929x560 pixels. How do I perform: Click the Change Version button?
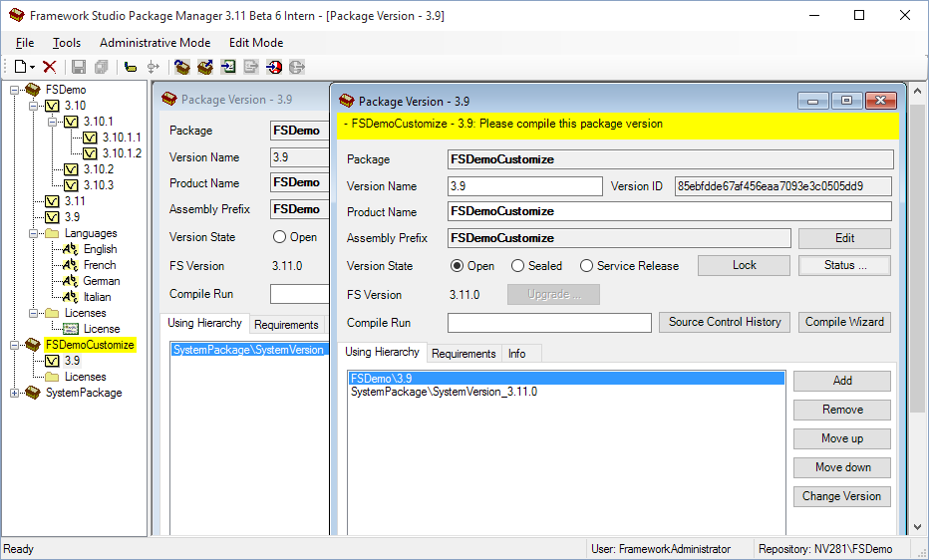[x=842, y=496]
